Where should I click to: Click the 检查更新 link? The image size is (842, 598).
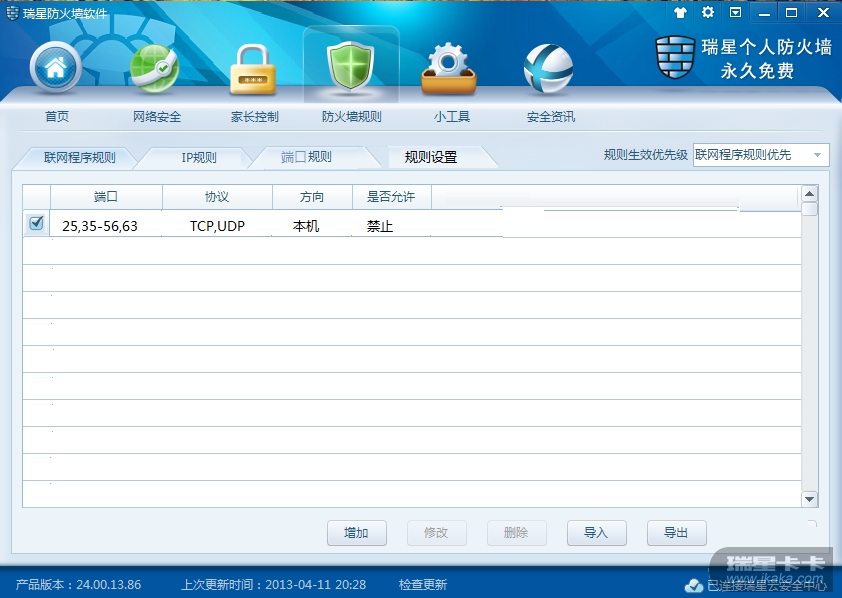coord(423,585)
